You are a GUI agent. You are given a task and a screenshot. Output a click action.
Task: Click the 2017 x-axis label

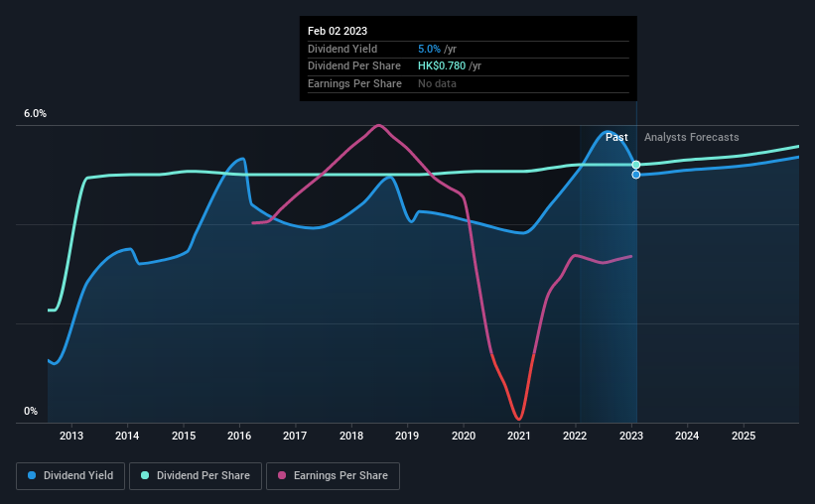pos(295,436)
